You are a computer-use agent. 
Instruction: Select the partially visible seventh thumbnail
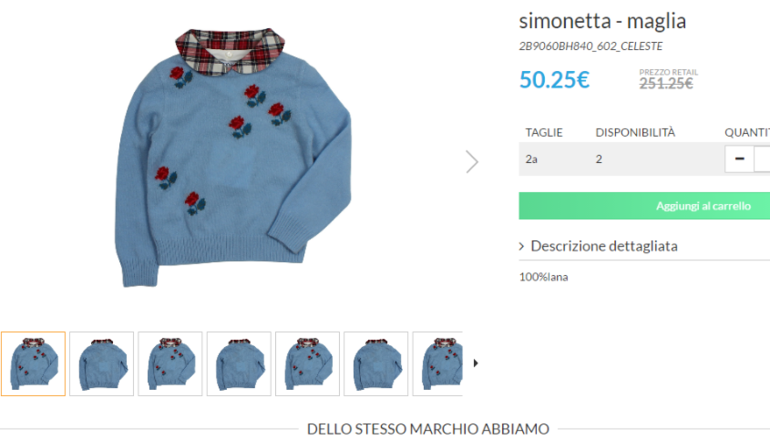tap(438, 363)
